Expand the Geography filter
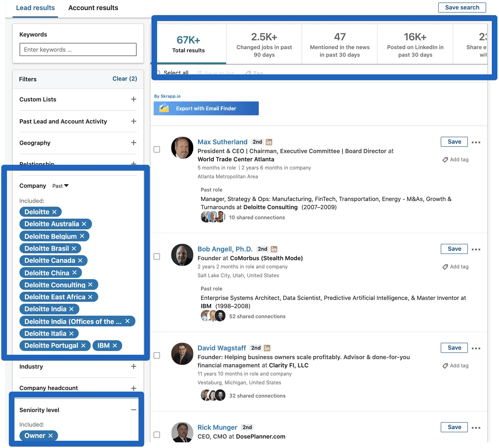Image resolution: width=499 pixels, height=448 pixels. coord(133,143)
